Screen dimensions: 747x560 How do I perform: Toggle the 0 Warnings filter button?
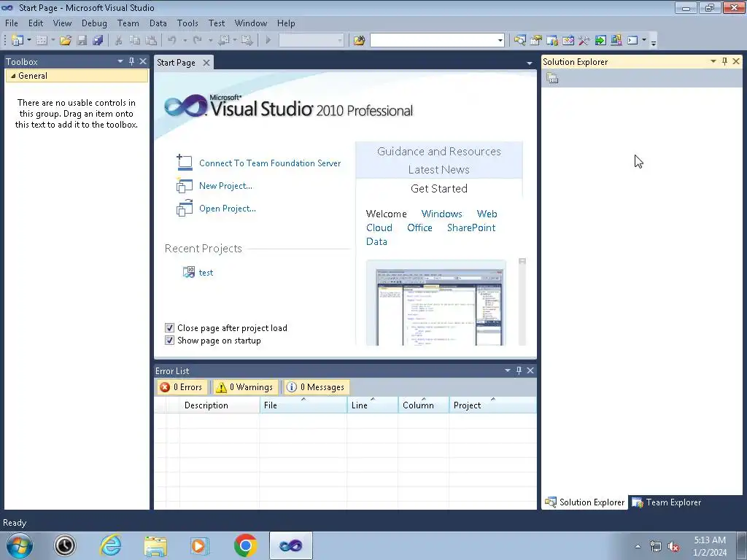[245, 387]
